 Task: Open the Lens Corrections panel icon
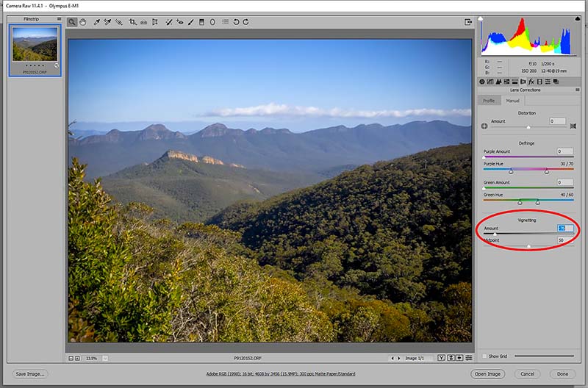pyautogui.click(x=523, y=82)
